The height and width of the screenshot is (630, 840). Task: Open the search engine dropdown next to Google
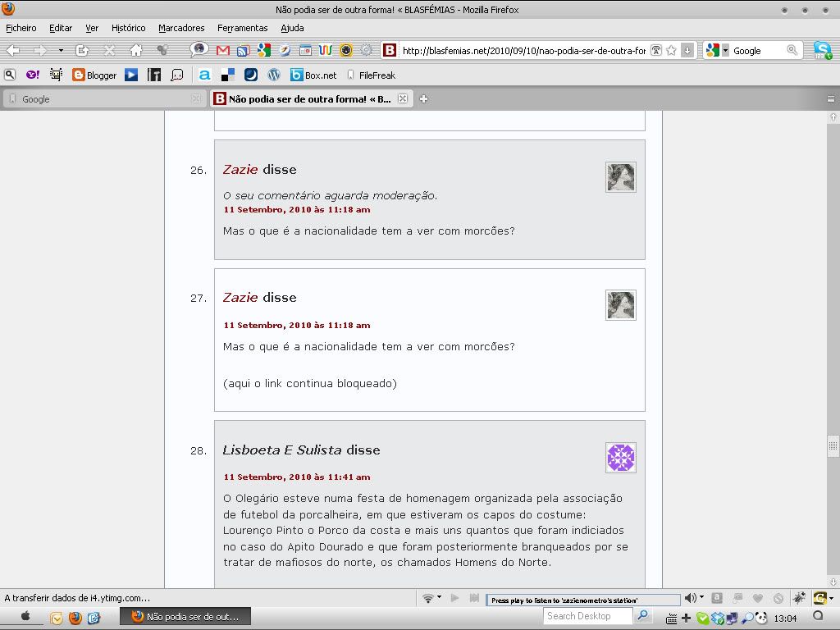pos(725,50)
